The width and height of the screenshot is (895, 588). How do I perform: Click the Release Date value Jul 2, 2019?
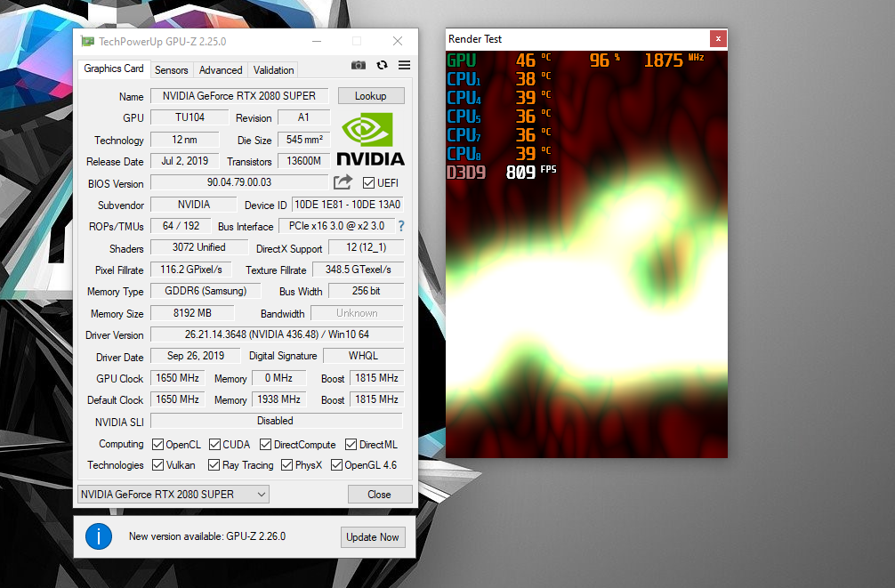point(185,162)
